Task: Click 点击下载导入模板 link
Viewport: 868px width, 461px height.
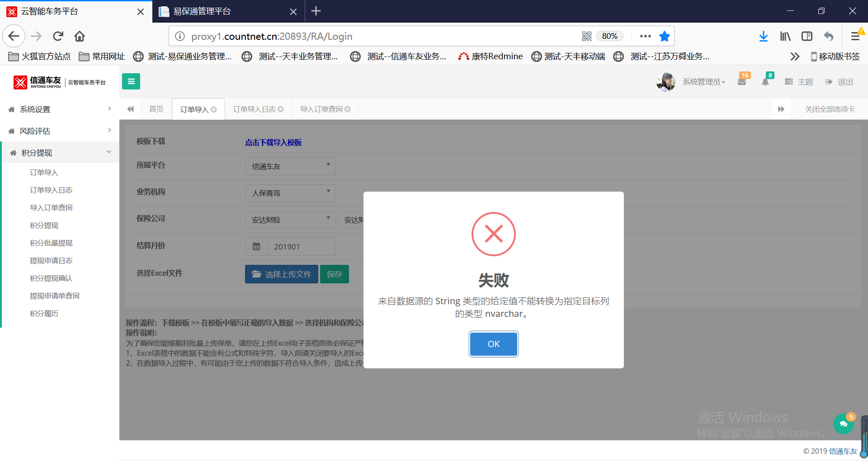Action: (x=274, y=142)
